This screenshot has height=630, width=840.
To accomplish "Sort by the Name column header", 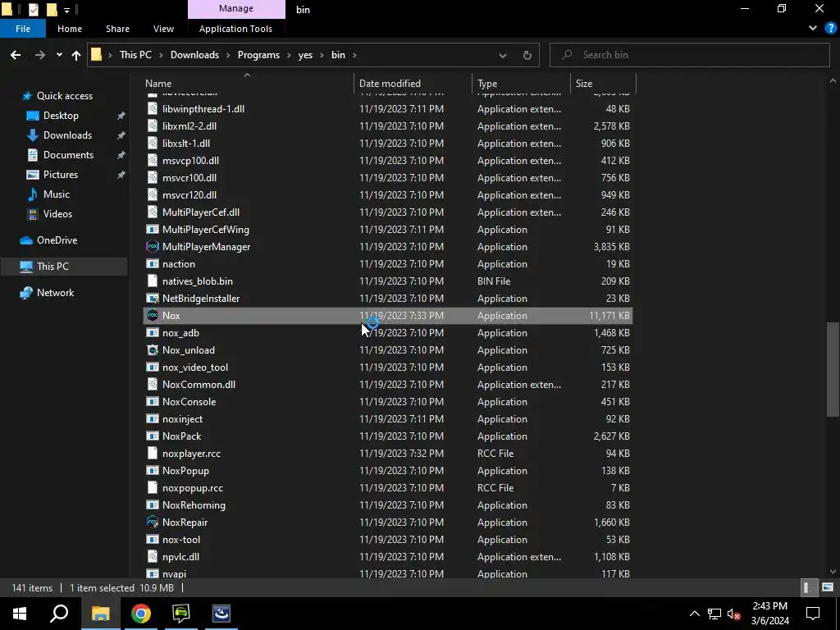I will pos(248,83).
